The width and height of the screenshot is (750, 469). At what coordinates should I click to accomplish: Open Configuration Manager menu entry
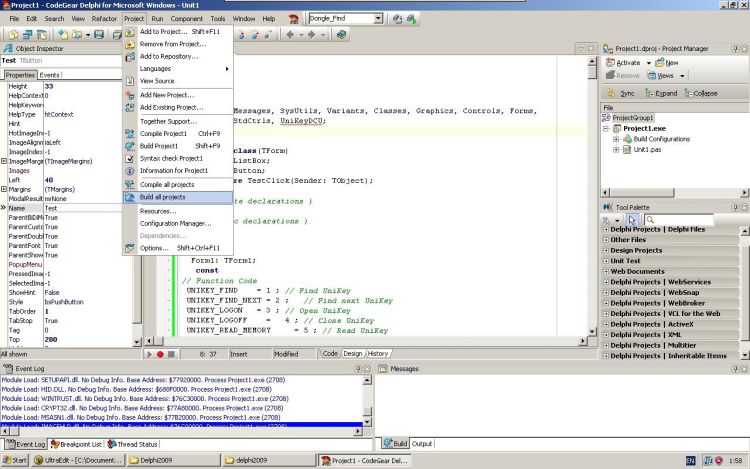pos(178,223)
